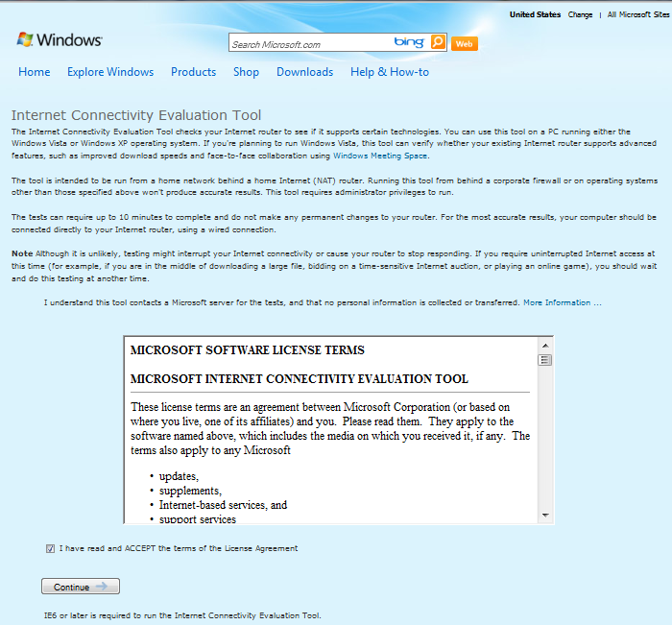Open the Home menu item
672x625 pixels.
[x=35, y=72]
